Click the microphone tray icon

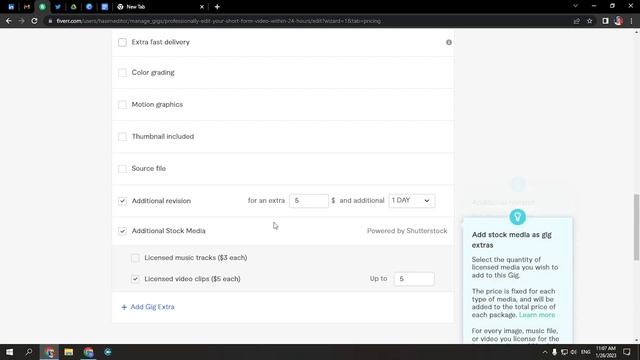click(x=554, y=352)
